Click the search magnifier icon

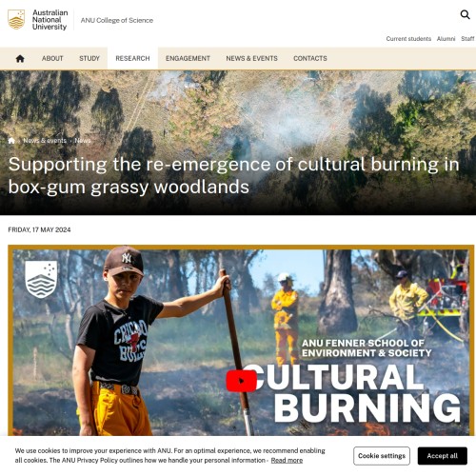click(465, 14)
